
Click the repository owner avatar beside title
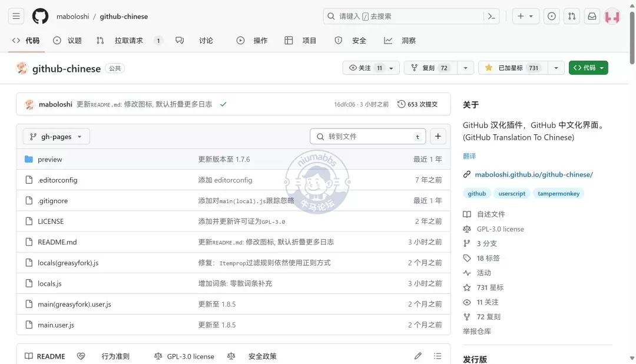point(22,68)
